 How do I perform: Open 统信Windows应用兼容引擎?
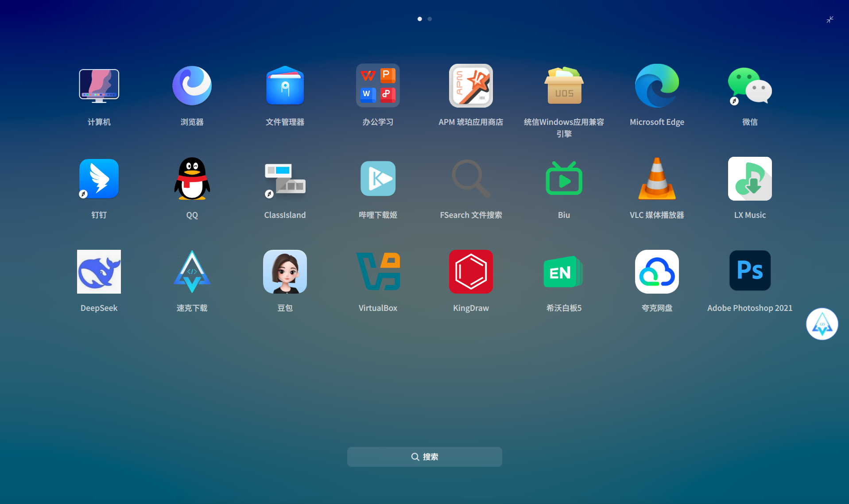point(564,85)
